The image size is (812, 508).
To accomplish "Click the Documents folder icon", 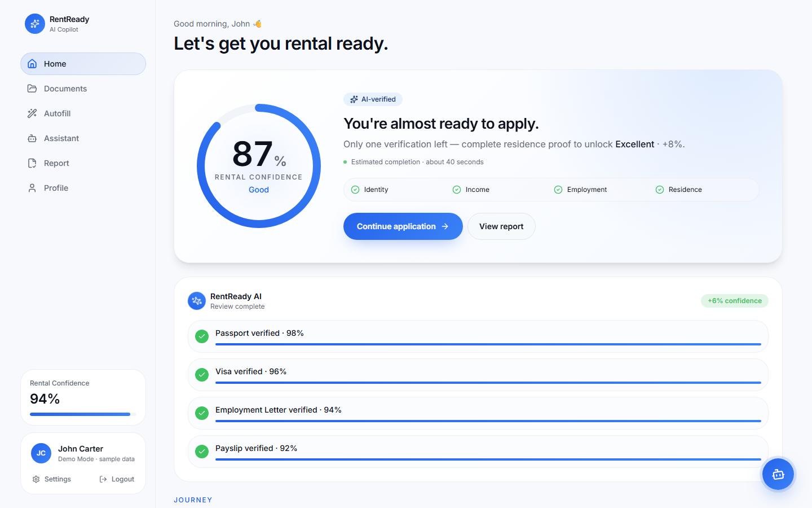I will [32, 89].
